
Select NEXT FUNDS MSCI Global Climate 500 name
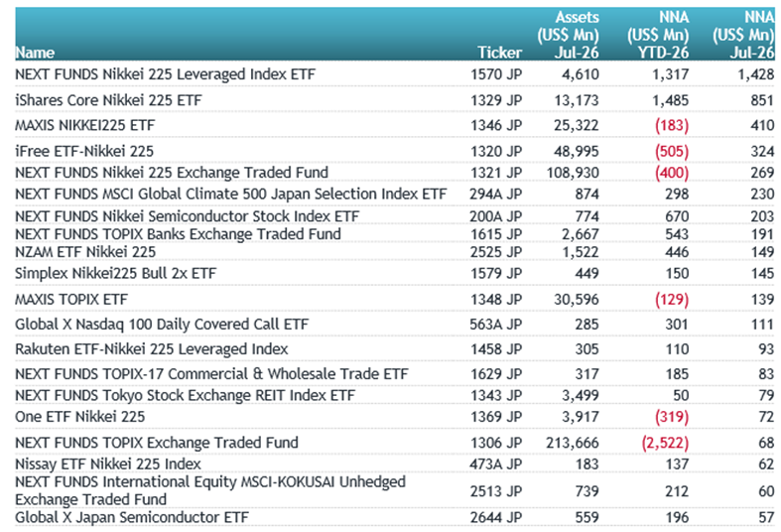point(230,194)
